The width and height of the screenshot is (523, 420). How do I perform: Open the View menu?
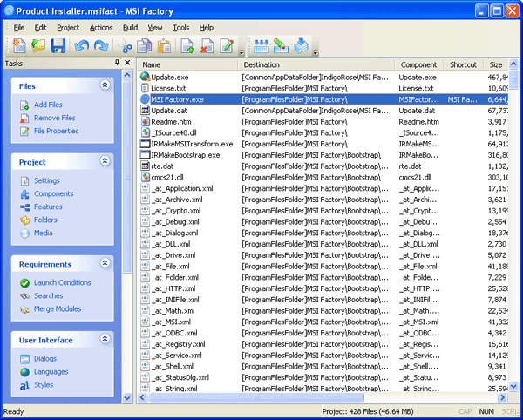(155, 28)
